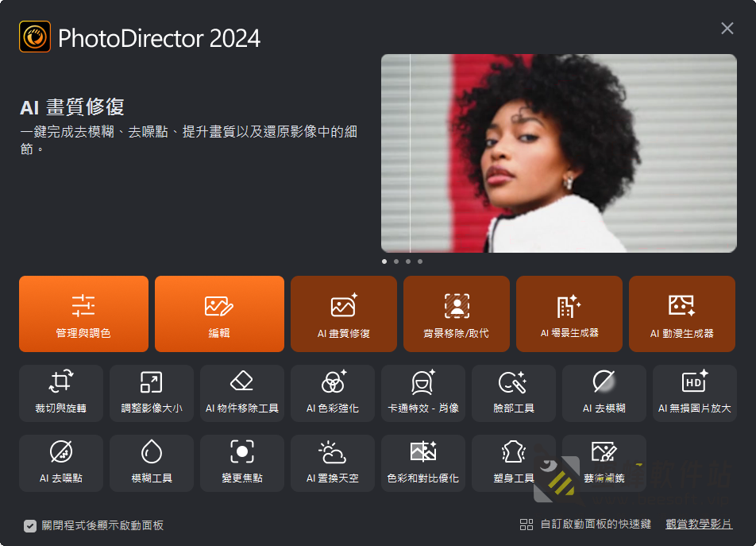Choose 卡通特效 - 肖像
The width and height of the screenshot is (756, 546).
point(423,393)
